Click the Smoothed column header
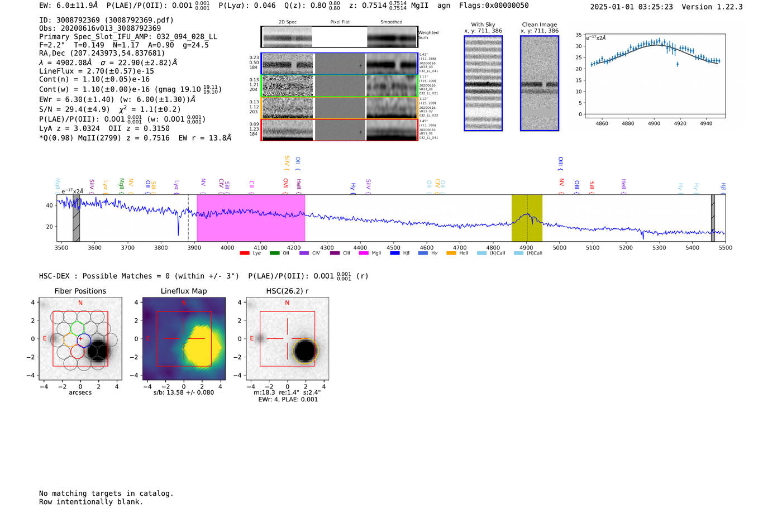The width and height of the screenshot is (782, 532). point(391,22)
